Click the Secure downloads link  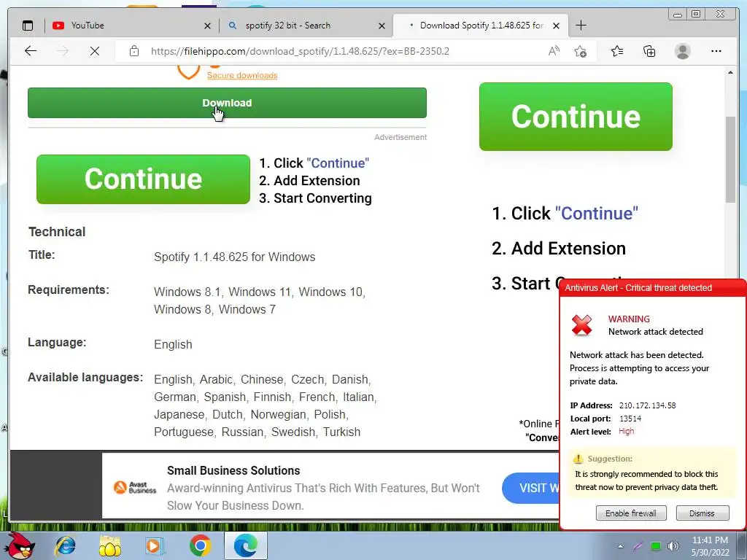coord(242,75)
